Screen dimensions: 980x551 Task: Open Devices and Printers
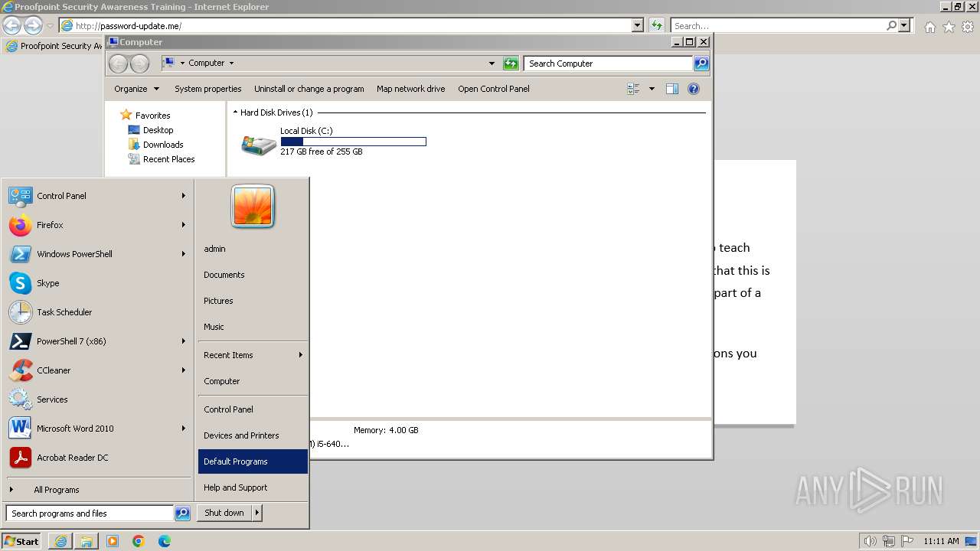point(253,435)
